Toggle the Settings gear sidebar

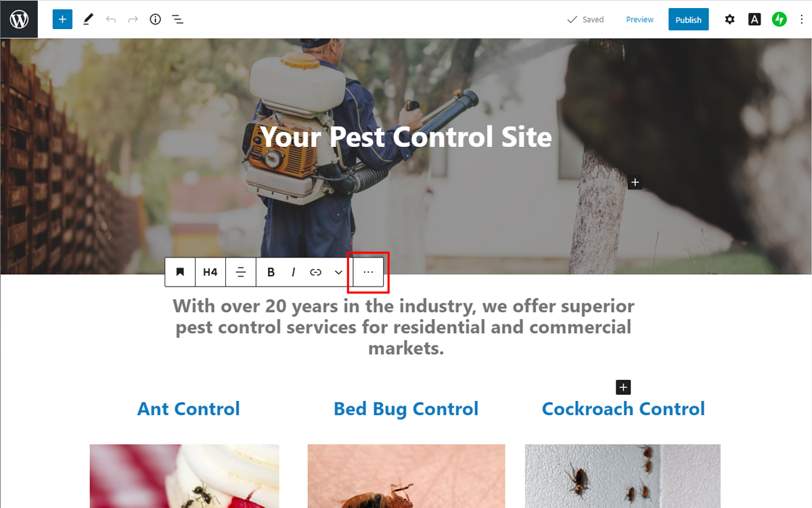(729, 19)
